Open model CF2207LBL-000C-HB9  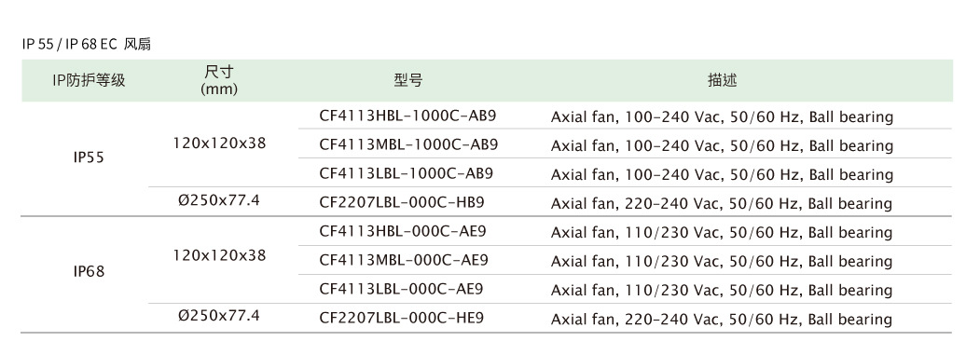401,202
